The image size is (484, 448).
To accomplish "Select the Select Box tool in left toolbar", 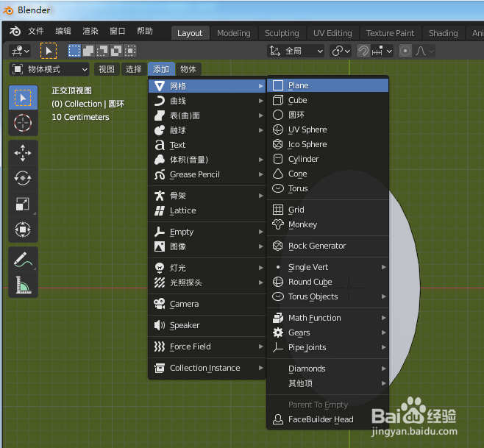I will click(23, 98).
